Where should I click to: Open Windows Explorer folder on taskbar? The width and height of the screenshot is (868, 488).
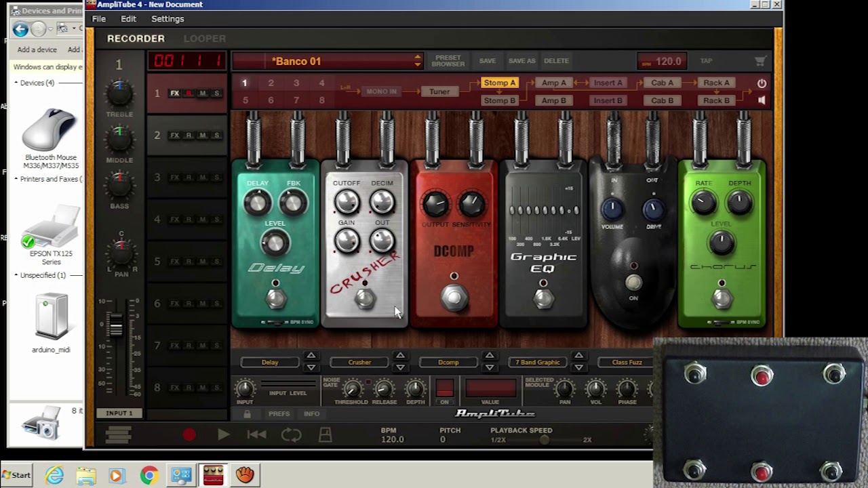[86, 475]
